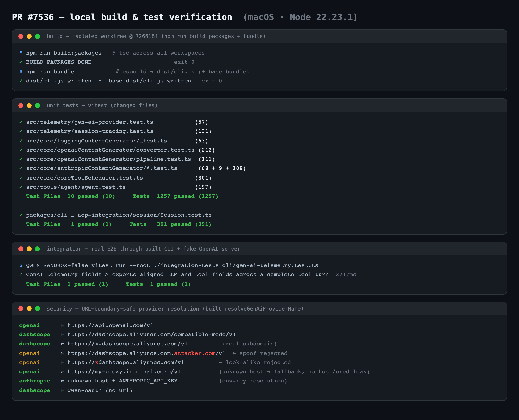The width and height of the screenshot is (519, 420).
Task: Click the 'Tests 391 passed (391)' summary
Action: [x=171, y=224]
